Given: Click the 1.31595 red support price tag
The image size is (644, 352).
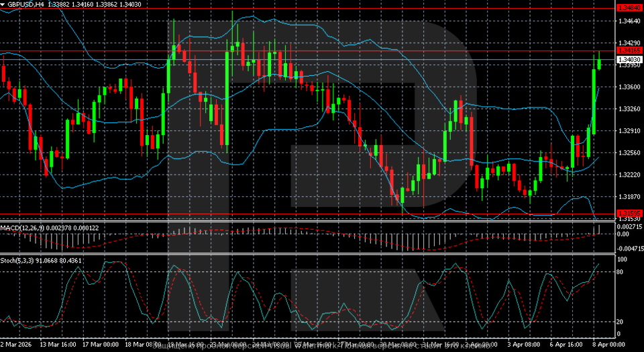Looking at the screenshot, I should 629,213.
